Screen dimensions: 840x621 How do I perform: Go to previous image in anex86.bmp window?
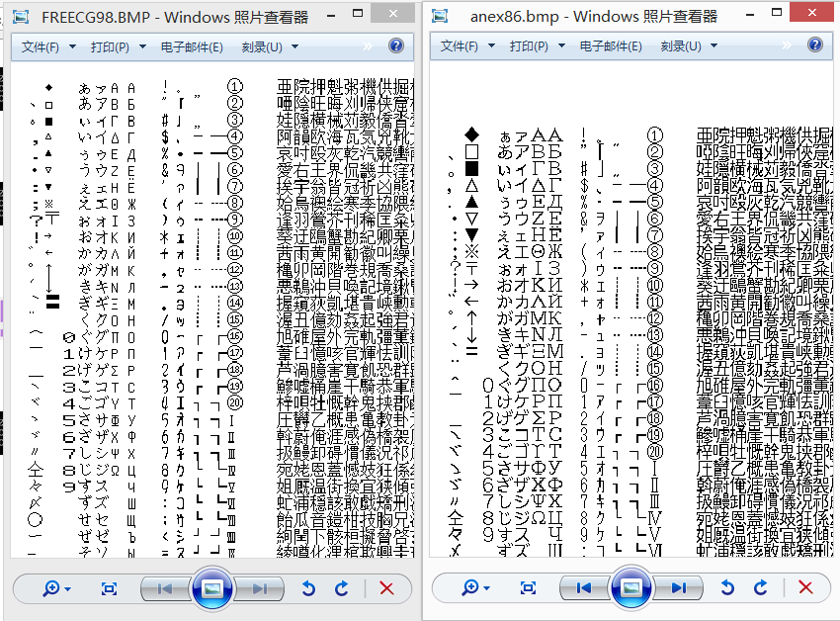pos(584,587)
